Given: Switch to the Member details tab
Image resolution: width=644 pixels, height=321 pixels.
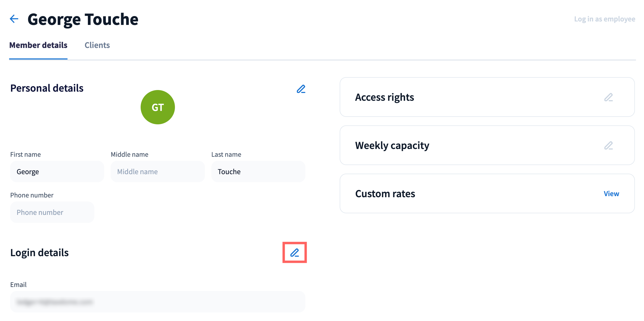Looking at the screenshot, I should click(38, 45).
